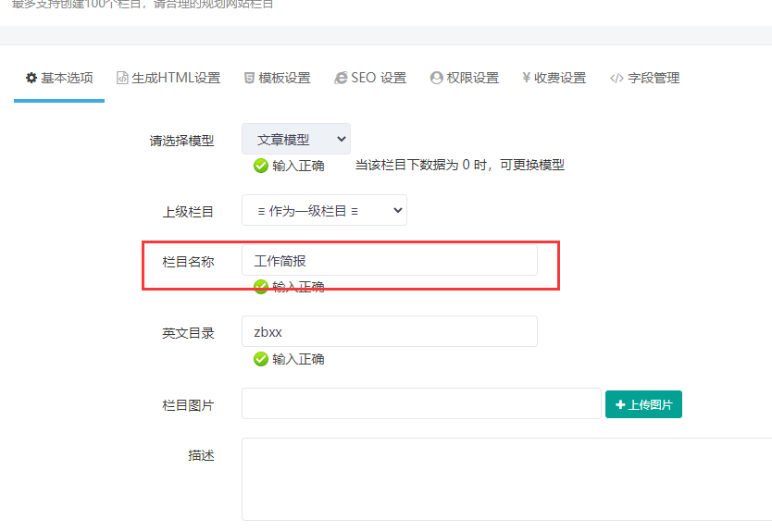Click the 栏目图片 label
Image resolution: width=772 pixels, height=532 pixels.
point(188,405)
